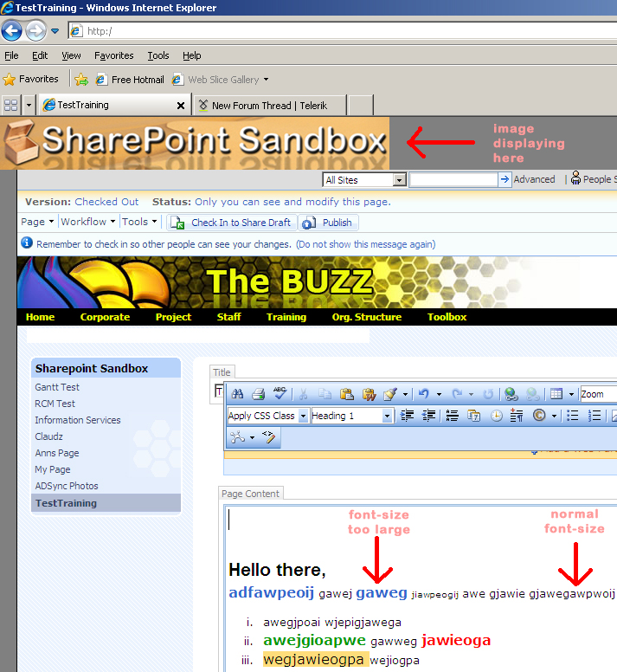Click the Copy icon in editor toolbar
Image resolution: width=617 pixels, height=672 pixels.
[x=325, y=393]
